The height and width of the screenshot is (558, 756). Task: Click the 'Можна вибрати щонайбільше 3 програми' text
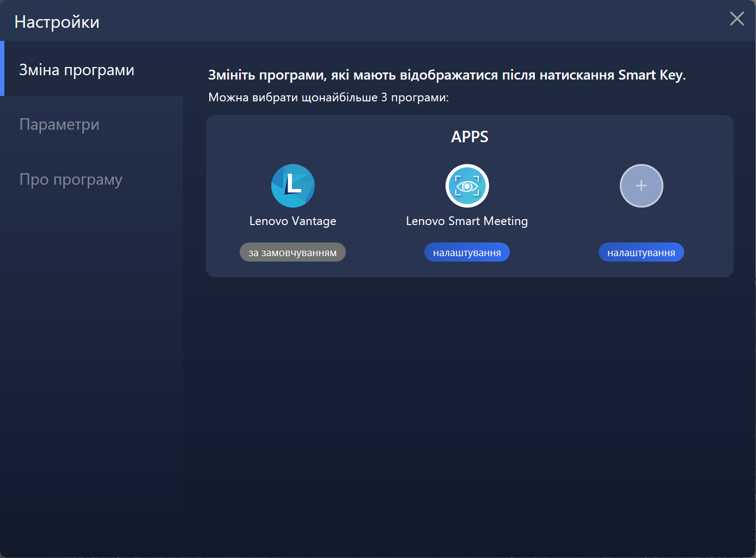coord(328,98)
